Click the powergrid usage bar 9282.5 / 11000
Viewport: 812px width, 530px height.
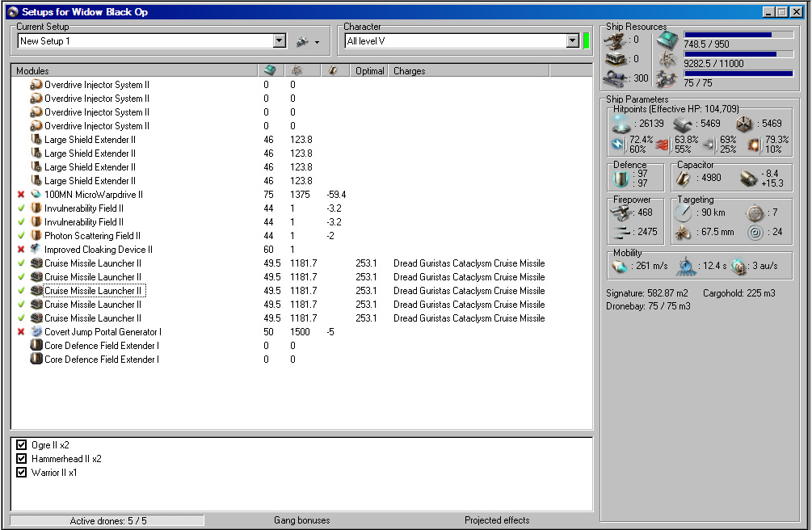[738, 54]
